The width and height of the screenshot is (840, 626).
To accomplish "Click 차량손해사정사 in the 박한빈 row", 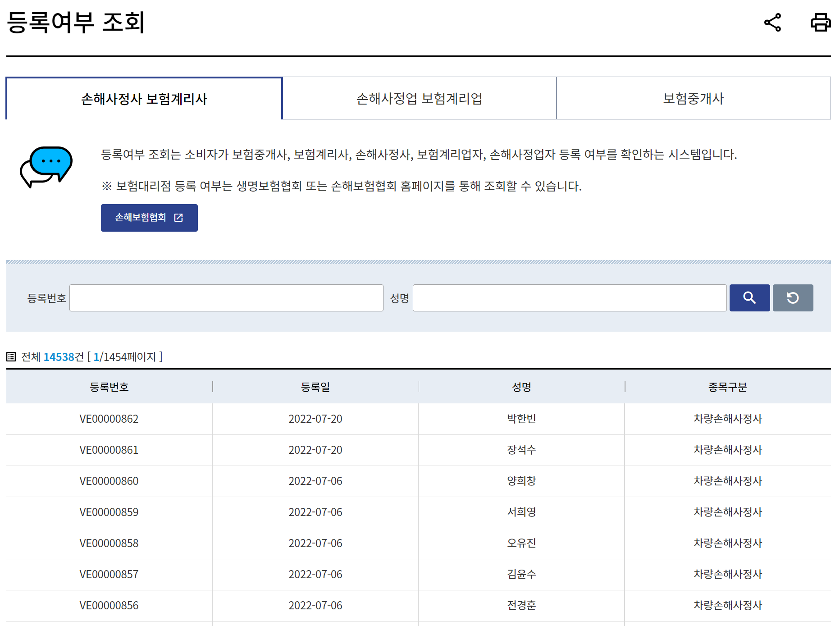I will tap(728, 419).
